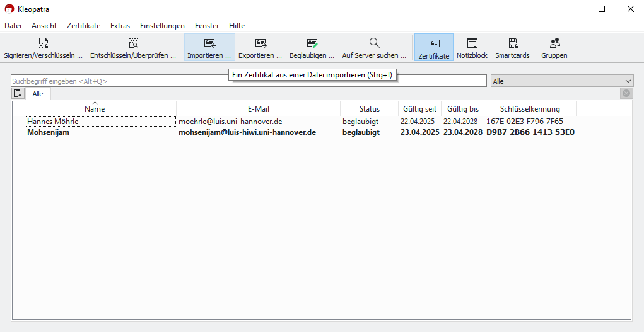This screenshot has width=644, height=332.
Task: Switch to the Zertifikate view
Action: click(434, 48)
